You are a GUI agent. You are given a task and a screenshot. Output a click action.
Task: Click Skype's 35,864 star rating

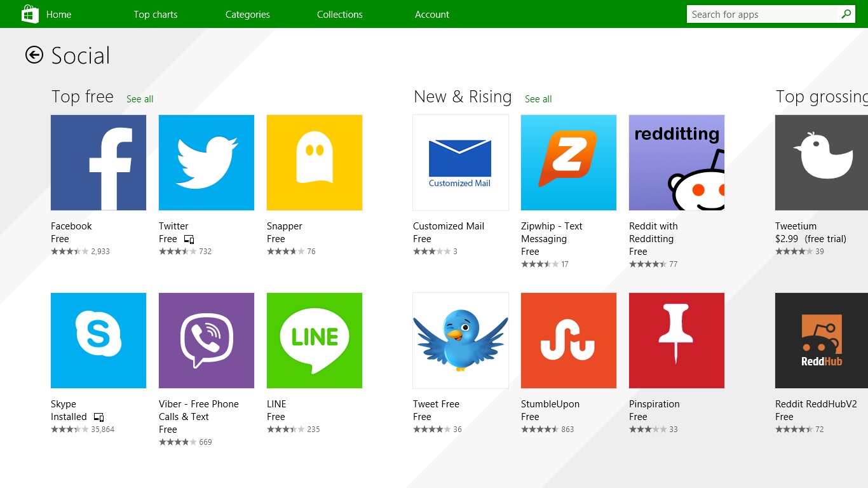pos(83,430)
